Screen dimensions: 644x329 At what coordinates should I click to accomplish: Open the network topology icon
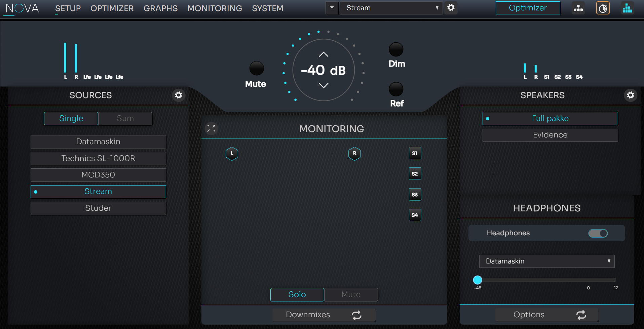click(x=578, y=8)
